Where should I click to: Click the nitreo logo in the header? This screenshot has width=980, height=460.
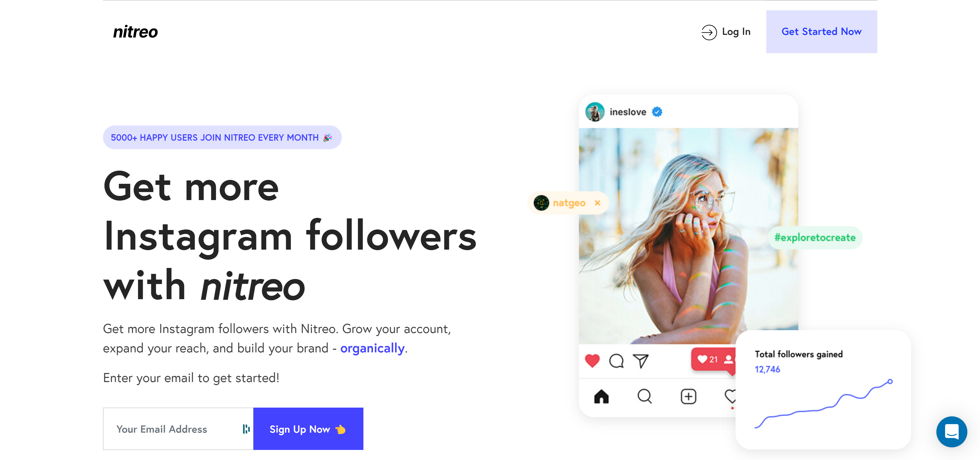[x=136, y=32]
